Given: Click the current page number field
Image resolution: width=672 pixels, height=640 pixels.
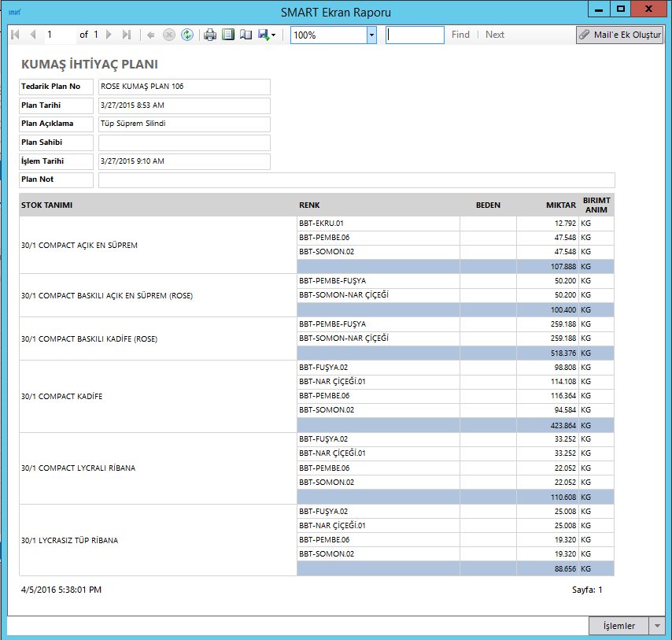Looking at the screenshot, I should (x=58, y=35).
